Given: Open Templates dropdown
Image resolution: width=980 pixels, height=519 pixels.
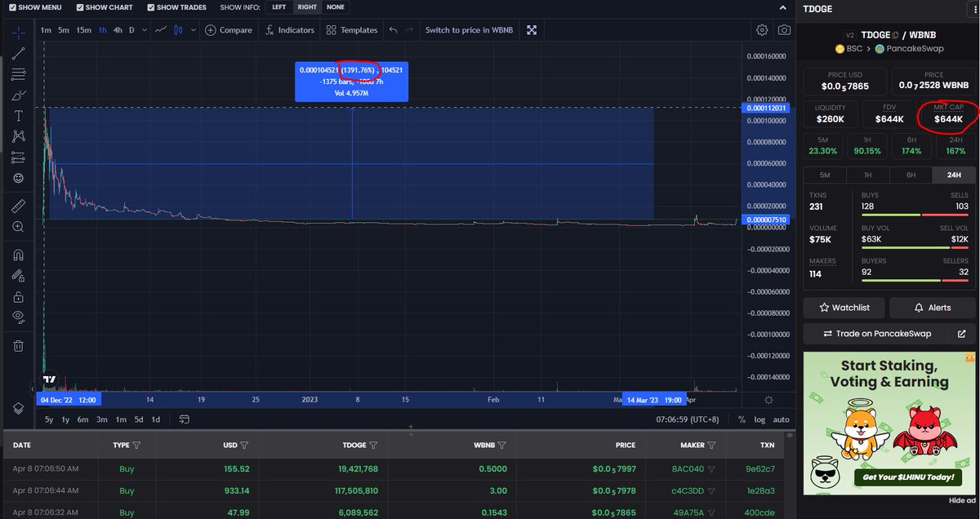Looking at the screenshot, I should coord(351,30).
